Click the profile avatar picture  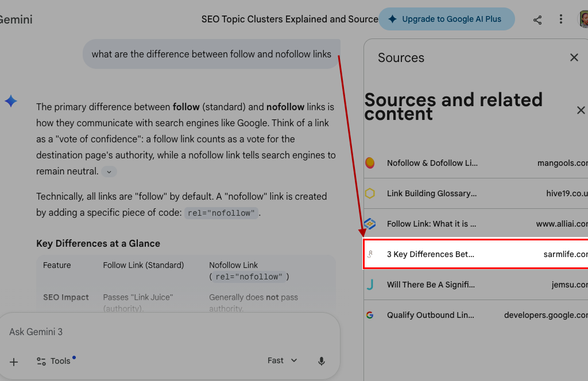coord(583,20)
